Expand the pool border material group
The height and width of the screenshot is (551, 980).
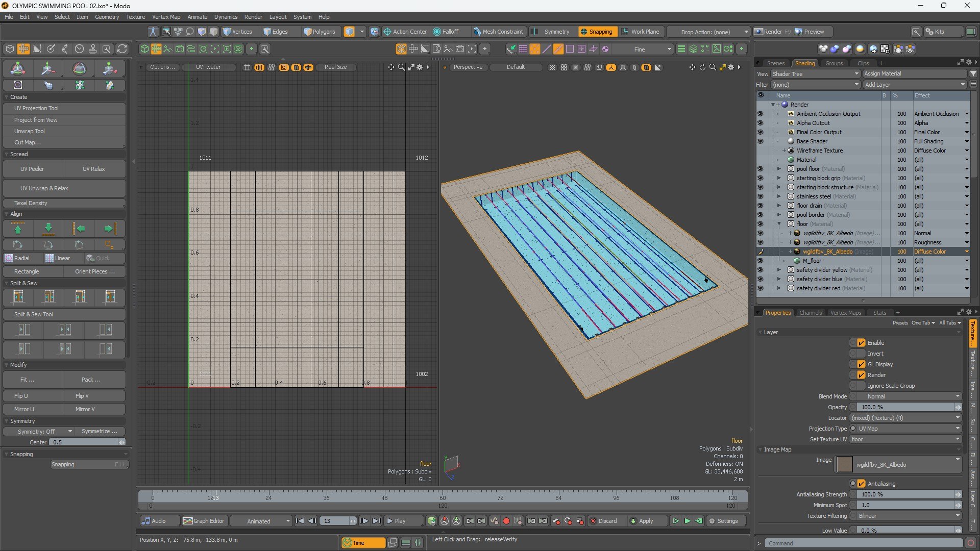(x=779, y=215)
